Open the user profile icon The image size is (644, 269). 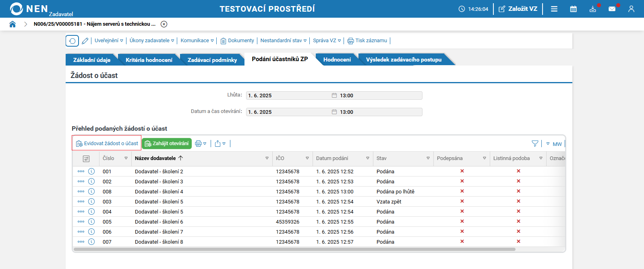[x=631, y=9]
